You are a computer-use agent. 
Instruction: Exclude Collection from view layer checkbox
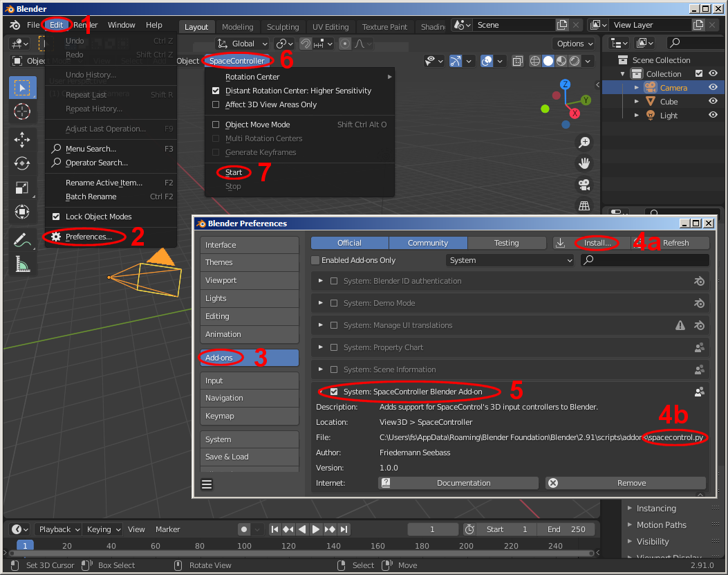699,73
